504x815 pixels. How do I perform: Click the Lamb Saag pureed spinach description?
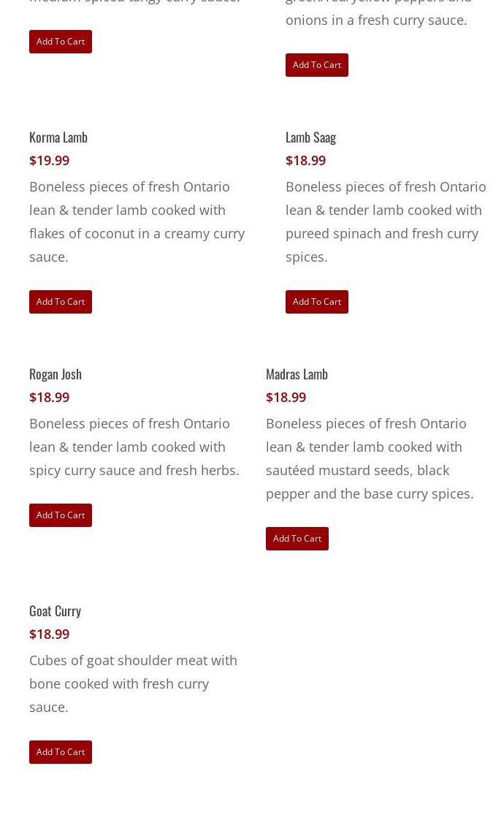click(385, 221)
